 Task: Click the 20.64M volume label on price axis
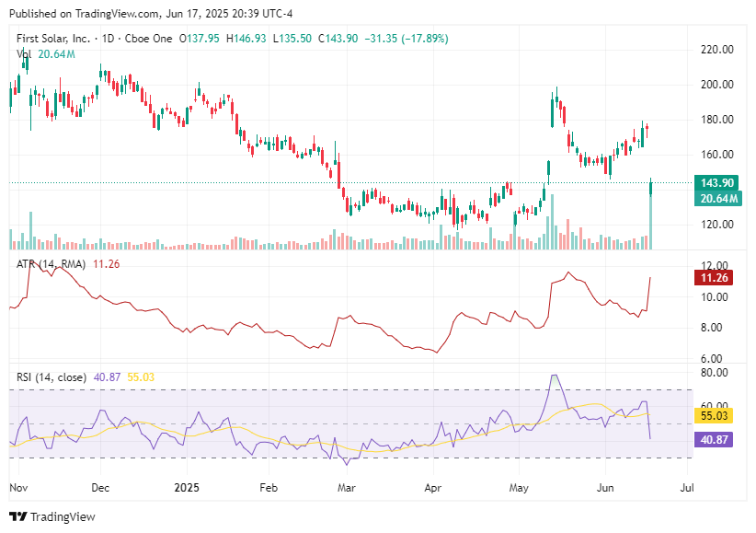pos(718,199)
